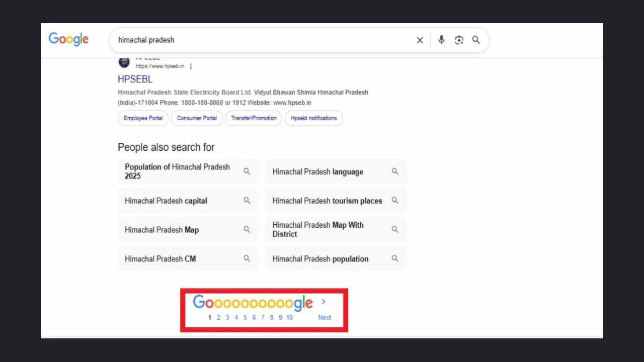Clear the search query with the X icon
This screenshot has height=362, width=644.
tap(420, 40)
